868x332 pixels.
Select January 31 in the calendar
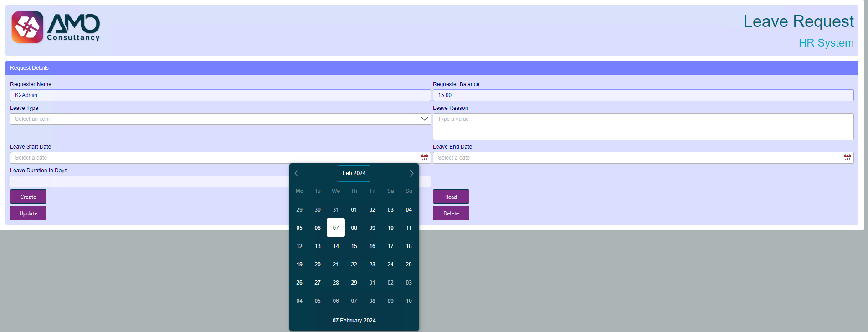tap(336, 210)
